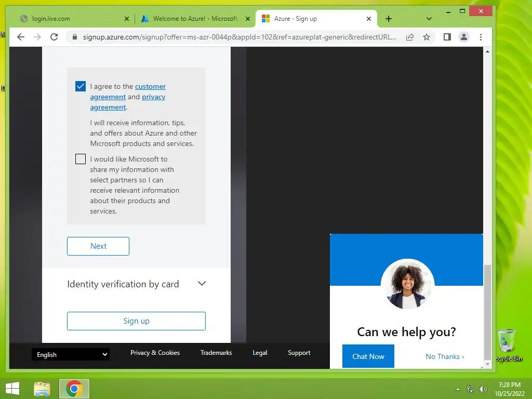Click the Chrome taskbar icon
Screen dimensions: 532x399
pos(74,389)
